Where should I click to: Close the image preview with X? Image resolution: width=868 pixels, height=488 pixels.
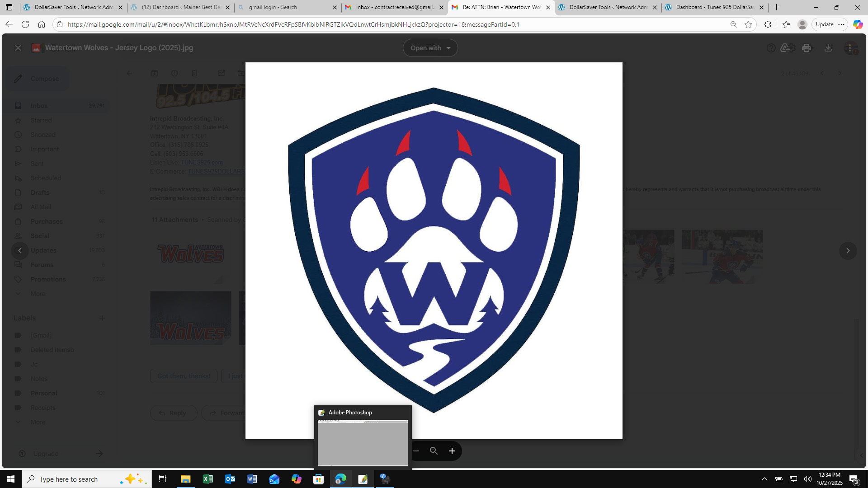pos(18,48)
